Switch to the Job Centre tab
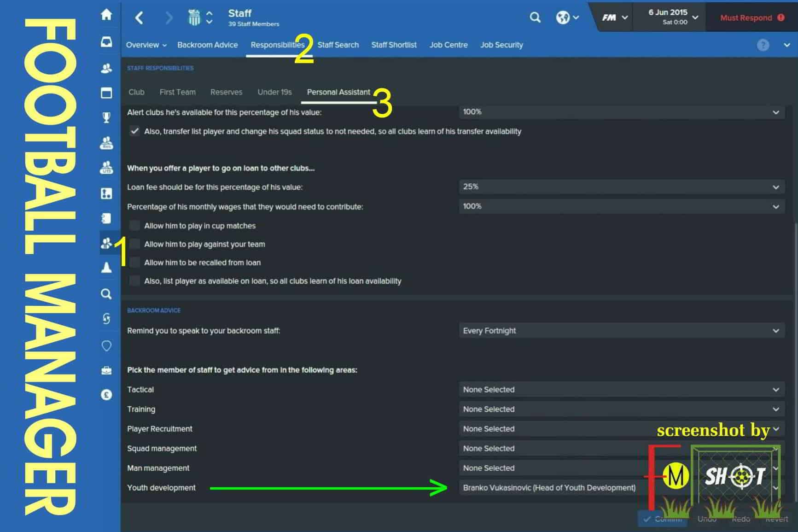This screenshot has height=532, width=798. click(449, 45)
